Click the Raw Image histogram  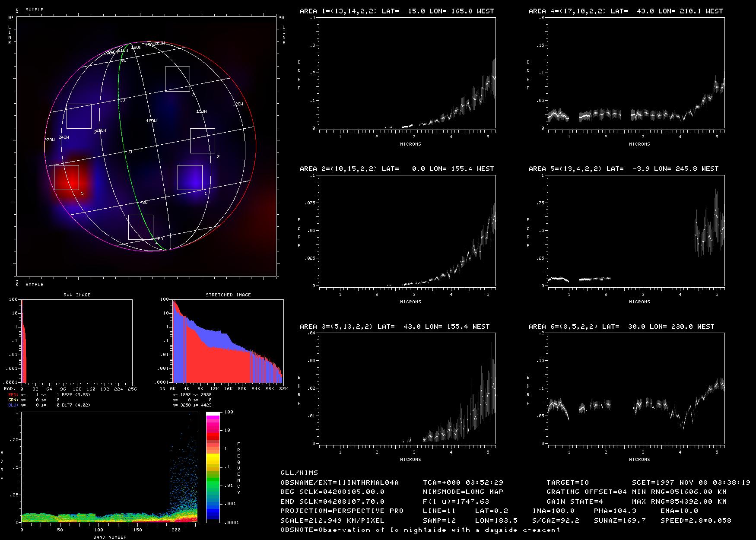[77, 341]
